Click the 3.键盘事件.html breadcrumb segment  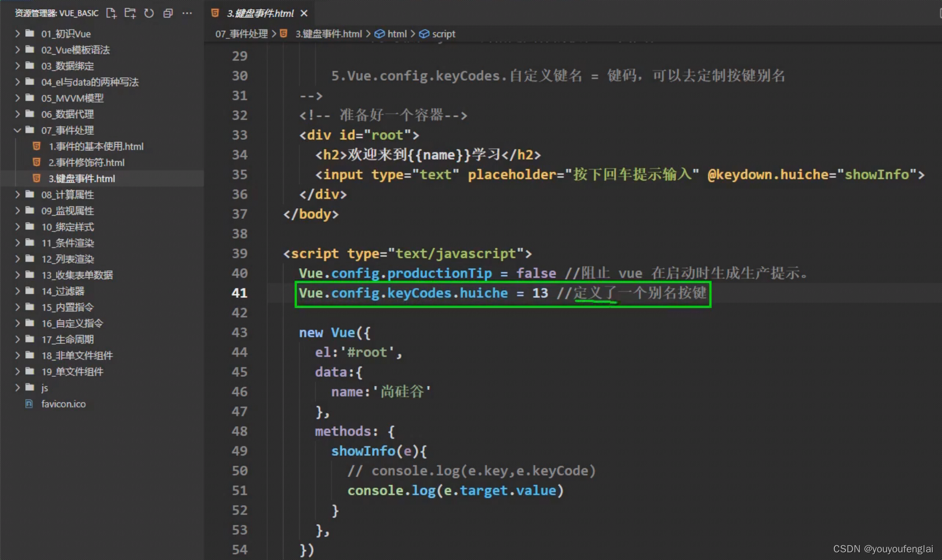[x=329, y=34]
